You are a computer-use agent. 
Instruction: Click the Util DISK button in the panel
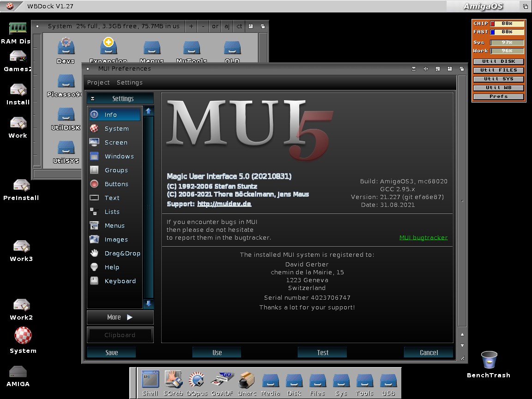[x=498, y=61]
